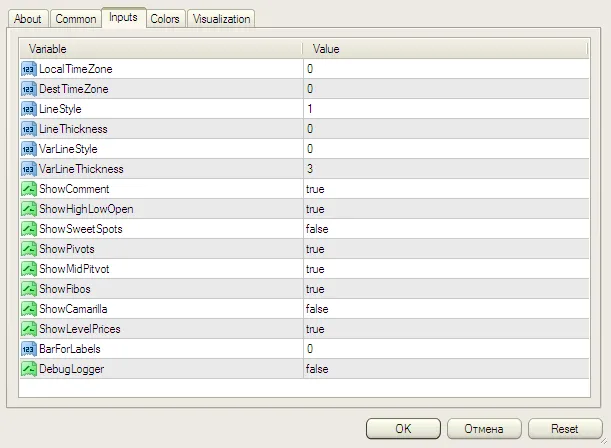Click the boolean icon next to ShowCamarilla
The width and height of the screenshot is (611, 448).
coord(28,309)
